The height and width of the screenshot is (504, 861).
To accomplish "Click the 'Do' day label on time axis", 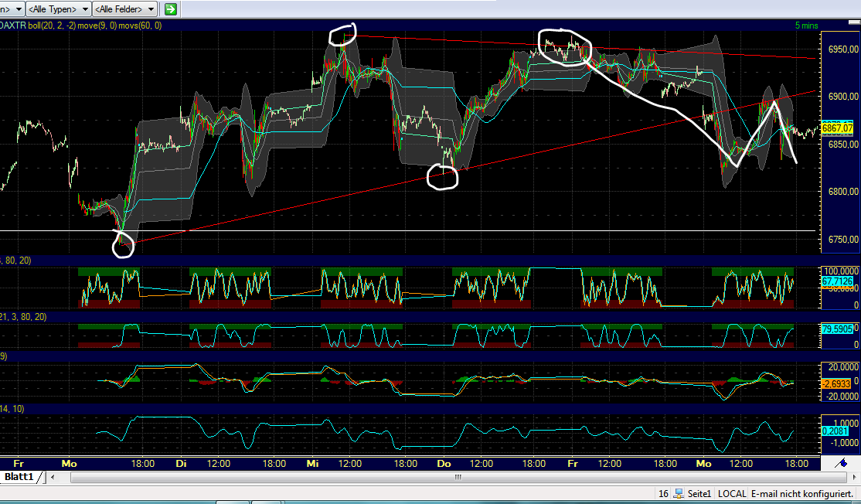I will tap(444, 464).
